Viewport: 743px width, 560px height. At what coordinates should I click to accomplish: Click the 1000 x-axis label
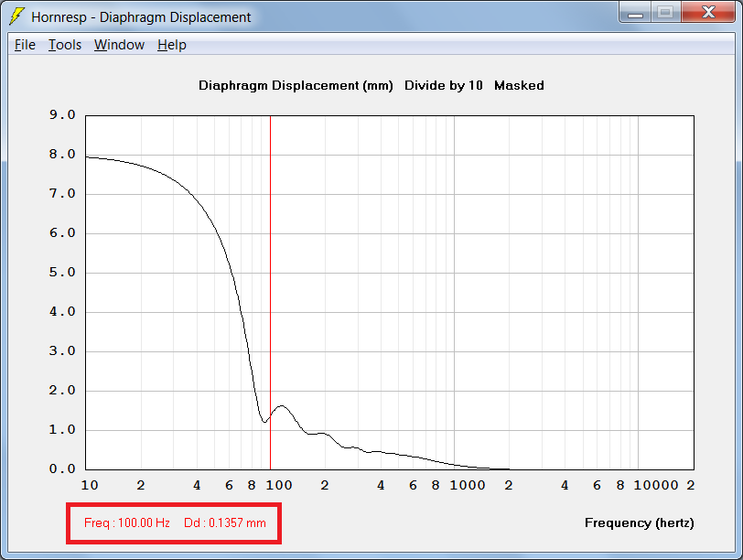(468, 486)
